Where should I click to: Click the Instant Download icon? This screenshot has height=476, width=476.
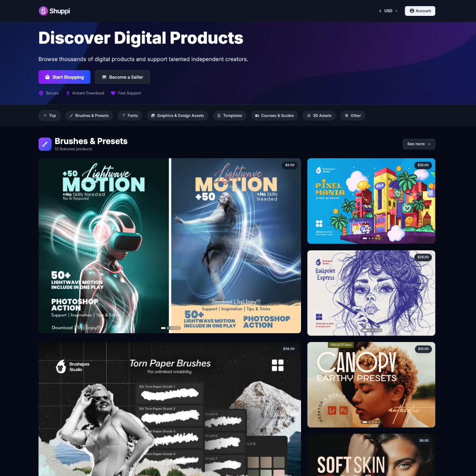68,93
